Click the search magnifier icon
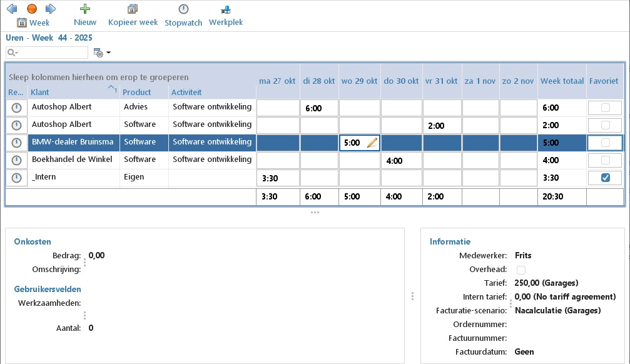The width and height of the screenshot is (630, 364). click(11, 53)
